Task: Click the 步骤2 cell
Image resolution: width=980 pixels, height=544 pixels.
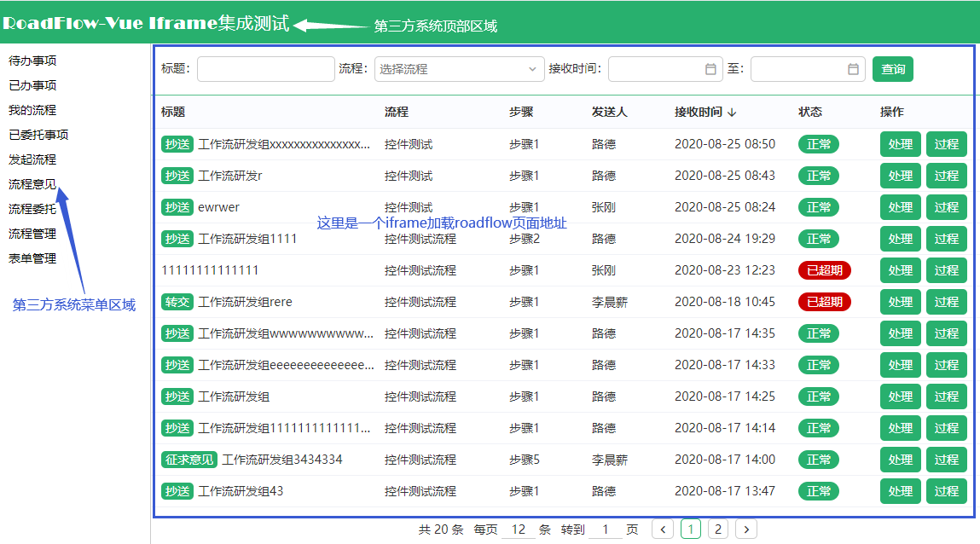Action: (525, 240)
